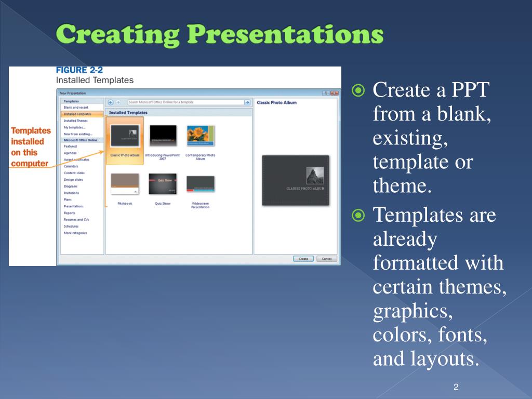This screenshot has height=399, width=532.
Task: Select Installed Templates in sidebar
Action: coord(82,114)
